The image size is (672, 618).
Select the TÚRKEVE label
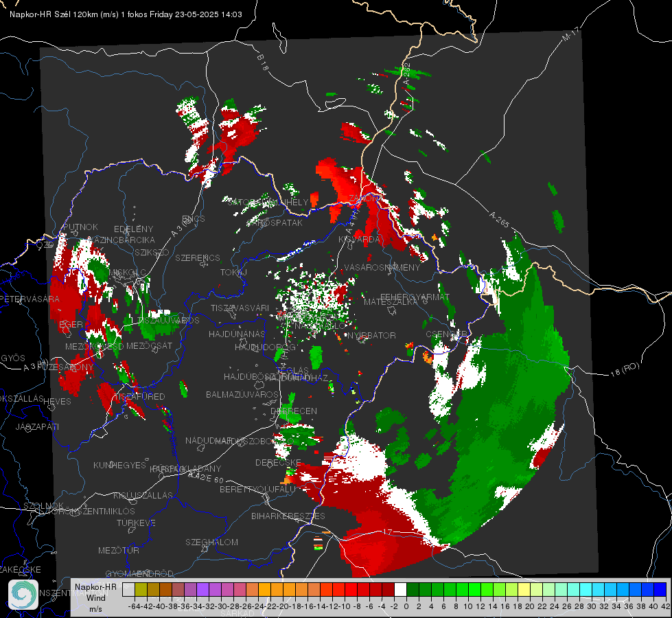pos(137,523)
